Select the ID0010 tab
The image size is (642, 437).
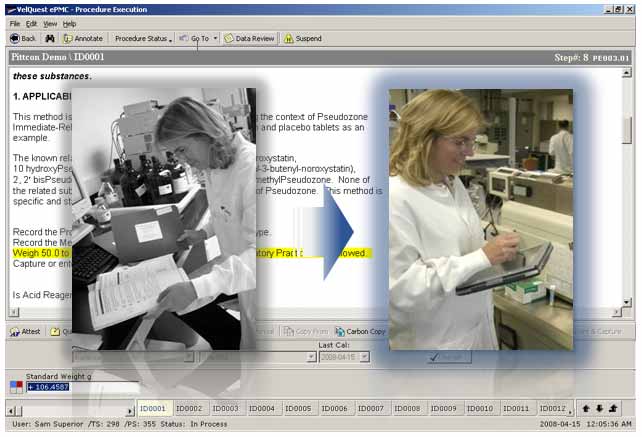[480, 408]
